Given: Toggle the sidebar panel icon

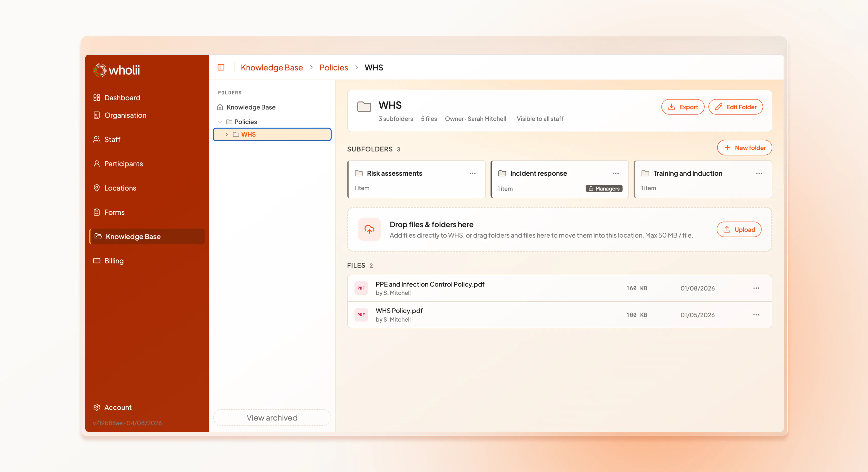Looking at the screenshot, I should coord(221,67).
